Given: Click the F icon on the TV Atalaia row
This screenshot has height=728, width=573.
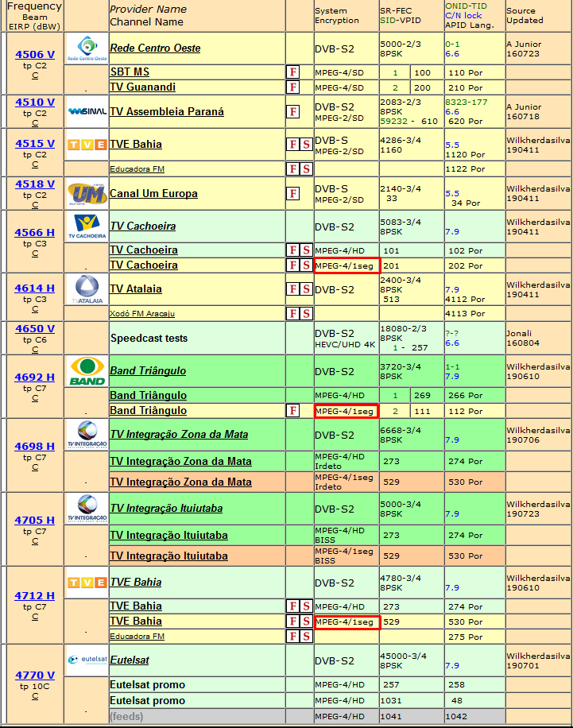Looking at the screenshot, I should (x=293, y=289).
